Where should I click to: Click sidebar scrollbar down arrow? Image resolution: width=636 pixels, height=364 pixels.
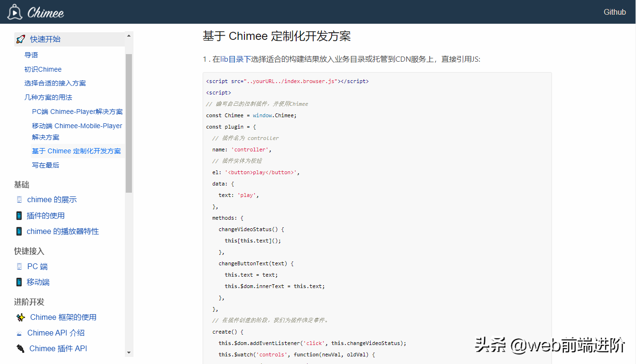[x=129, y=353]
